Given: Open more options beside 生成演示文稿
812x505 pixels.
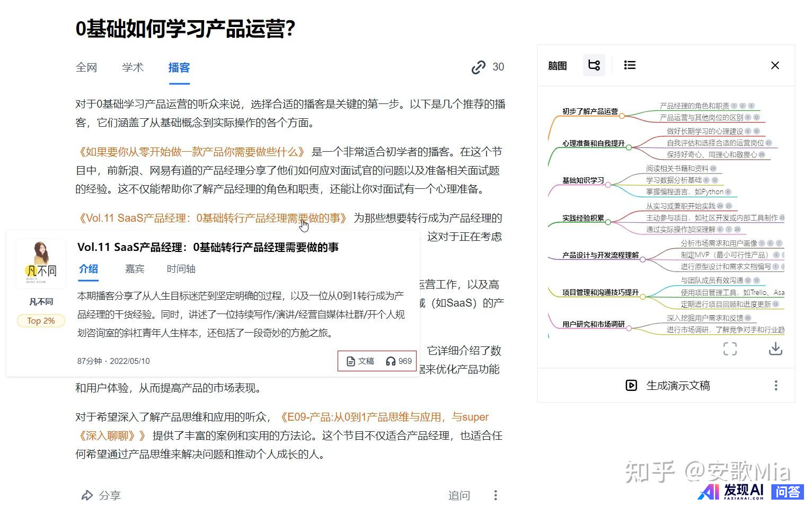Looking at the screenshot, I should point(775,386).
